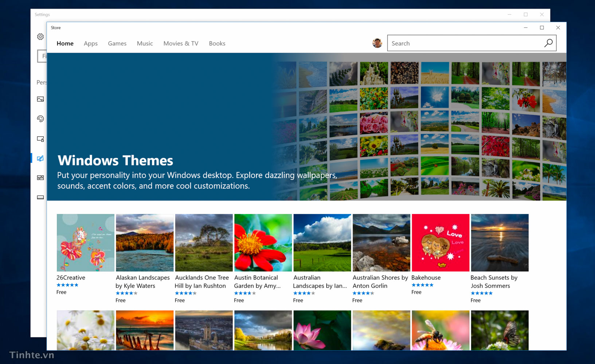Image resolution: width=595 pixels, height=364 pixels.
Task: Minimize the Store window
Action: pyautogui.click(x=525, y=28)
